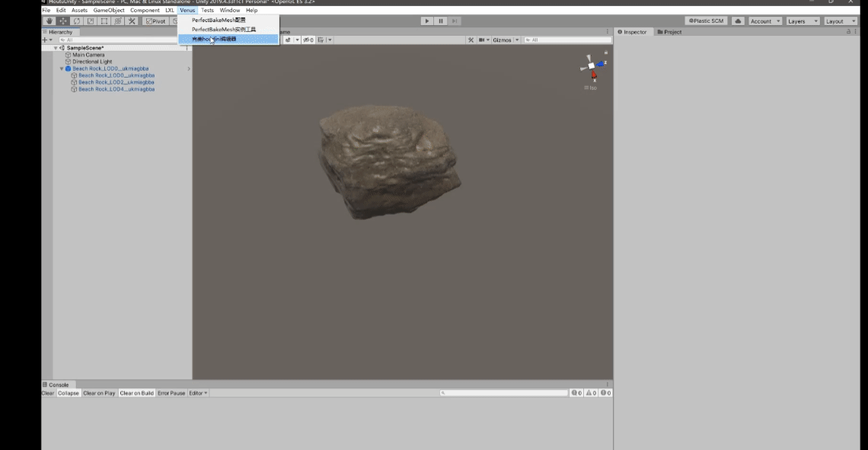The image size is (868, 450).
Task: Click the Clear button in Console
Action: click(x=48, y=393)
